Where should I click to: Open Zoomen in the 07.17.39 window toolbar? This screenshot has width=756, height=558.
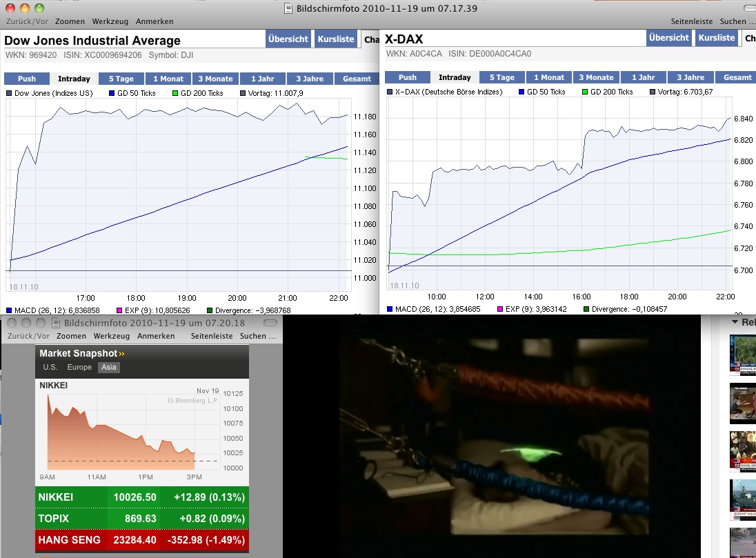(70, 21)
